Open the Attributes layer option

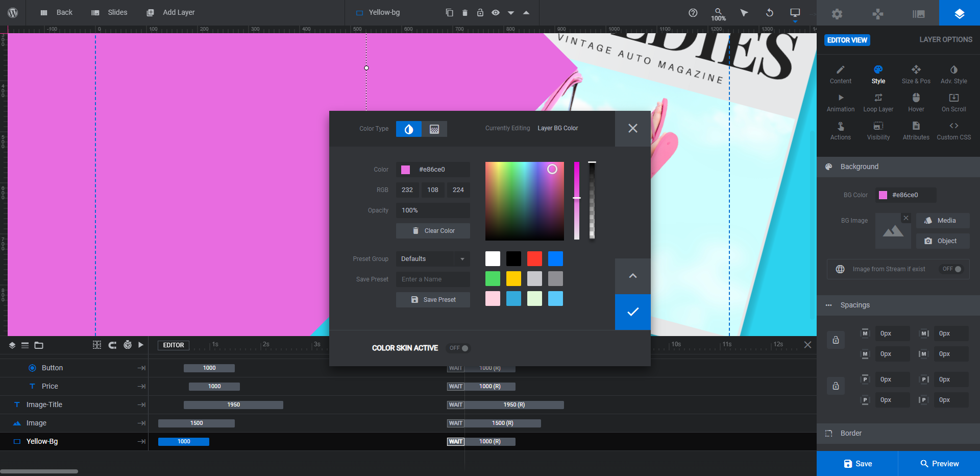pyautogui.click(x=916, y=131)
